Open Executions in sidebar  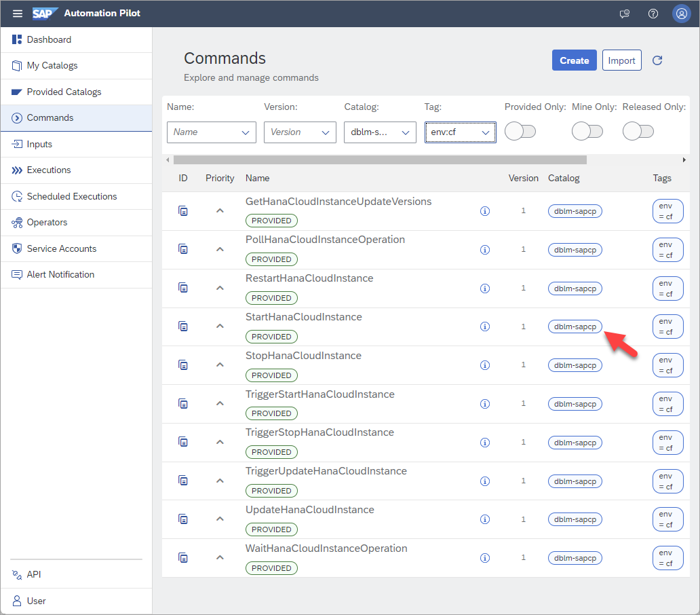77,170
